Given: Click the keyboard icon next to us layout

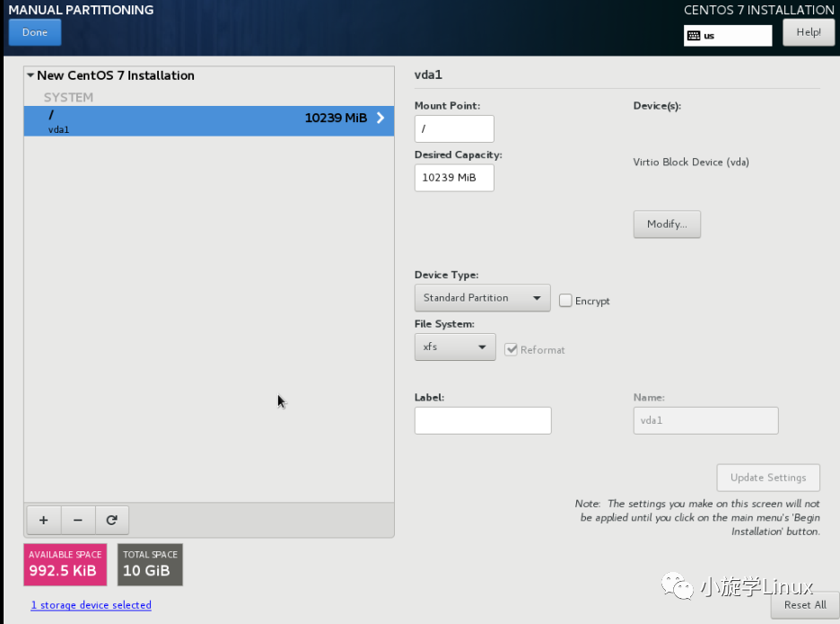Looking at the screenshot, I should pos(694,36).
